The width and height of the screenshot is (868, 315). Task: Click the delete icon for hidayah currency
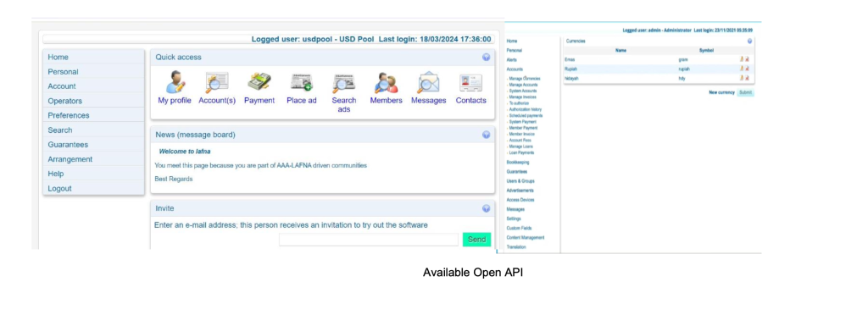(x=747, y=79)
